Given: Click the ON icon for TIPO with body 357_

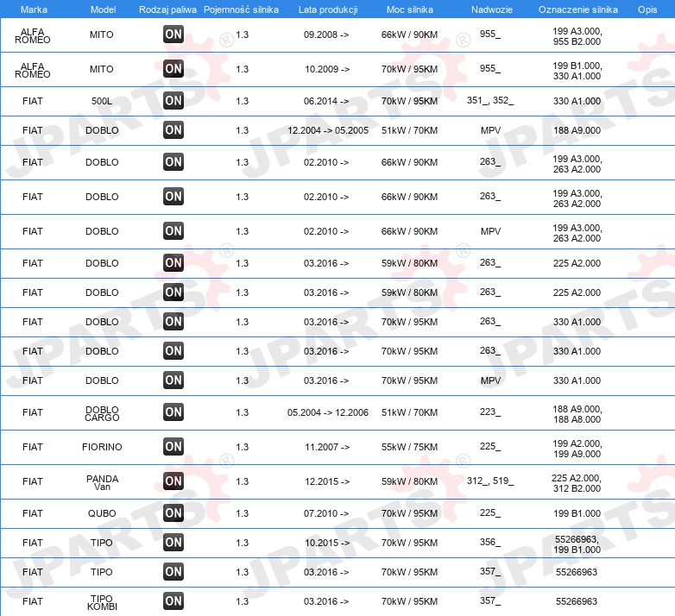Looking at the screenshot, I should coord(173,572).
